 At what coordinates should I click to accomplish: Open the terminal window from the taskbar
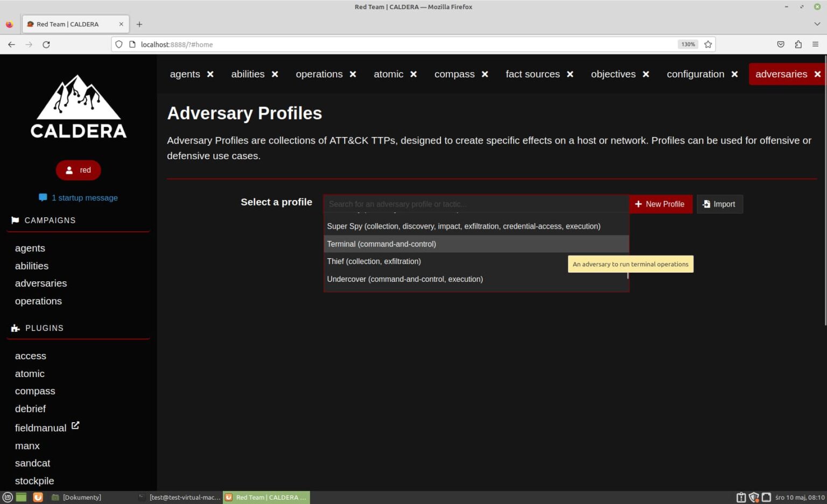180,498
